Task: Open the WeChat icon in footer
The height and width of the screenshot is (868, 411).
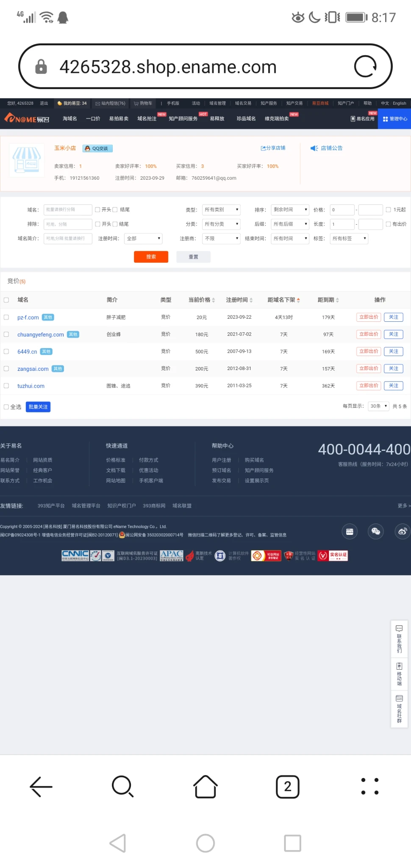Action: (x=375, y=531)
